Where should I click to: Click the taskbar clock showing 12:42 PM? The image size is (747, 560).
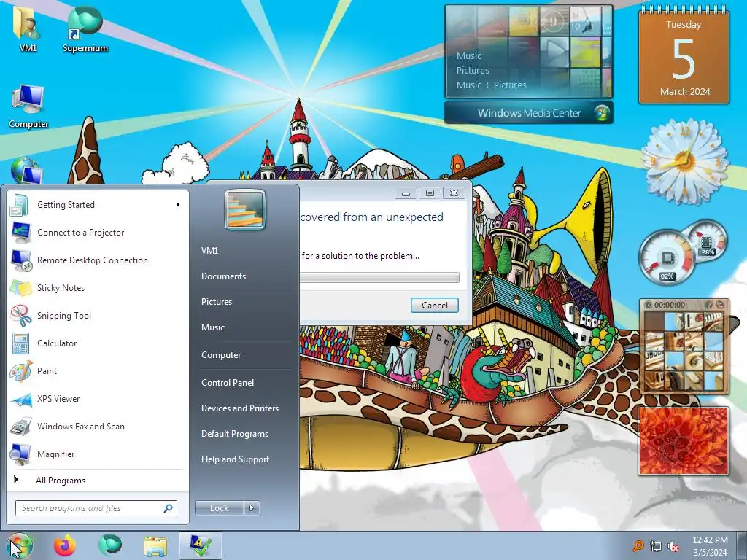710,546
